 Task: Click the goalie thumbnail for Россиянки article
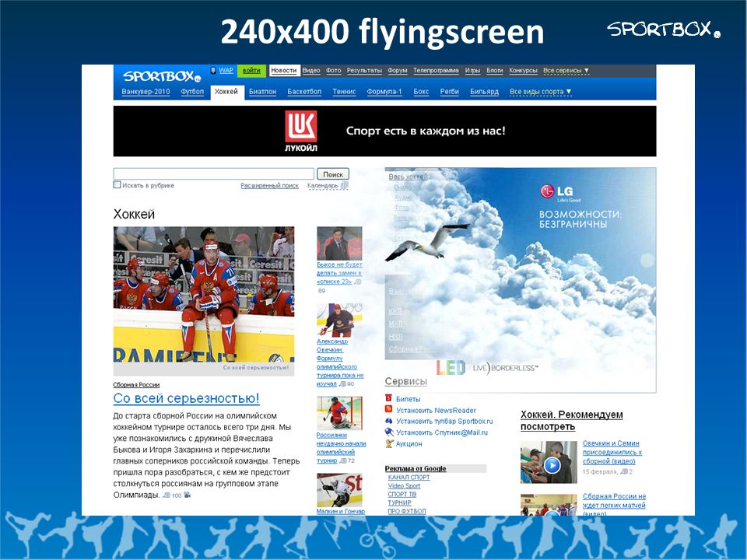(x=339, y=413)
